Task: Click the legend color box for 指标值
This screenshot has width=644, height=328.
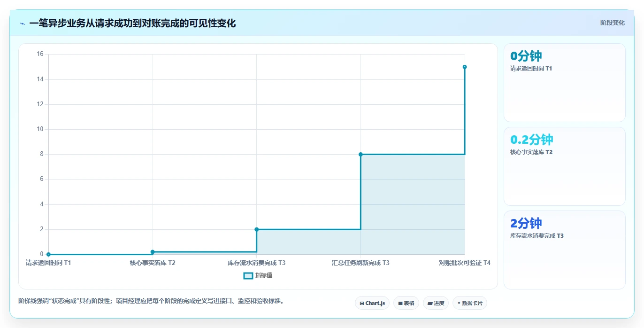Action: (x=248, y=275)
